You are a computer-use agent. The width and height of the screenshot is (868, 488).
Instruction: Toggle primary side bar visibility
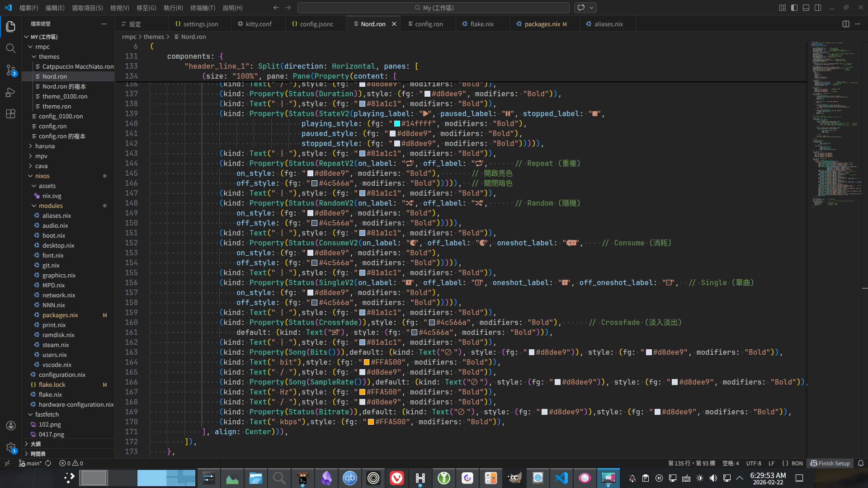tap(794, 8)
